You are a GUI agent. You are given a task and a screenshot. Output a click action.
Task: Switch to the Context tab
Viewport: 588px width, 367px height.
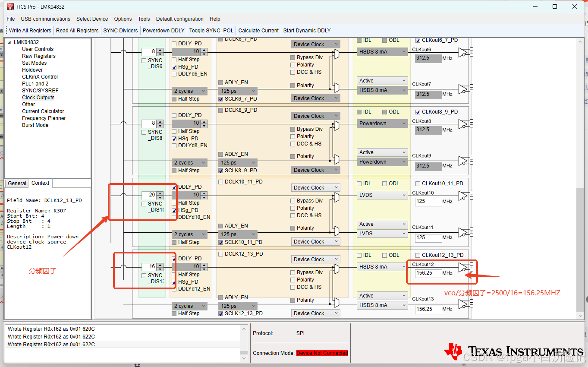click(x=41, y=183)
